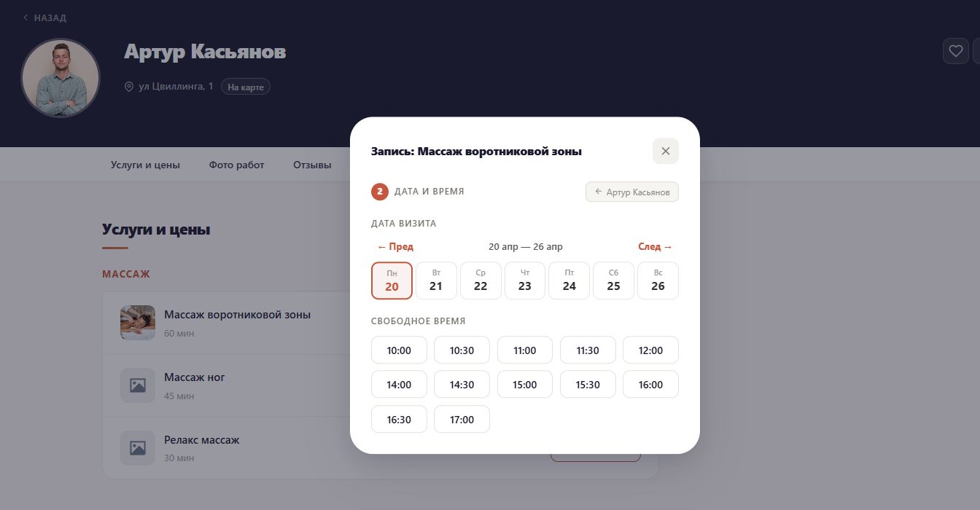Click Массаж ног service name
Viewport: 980px width, 510px height.
click(195, 377)
